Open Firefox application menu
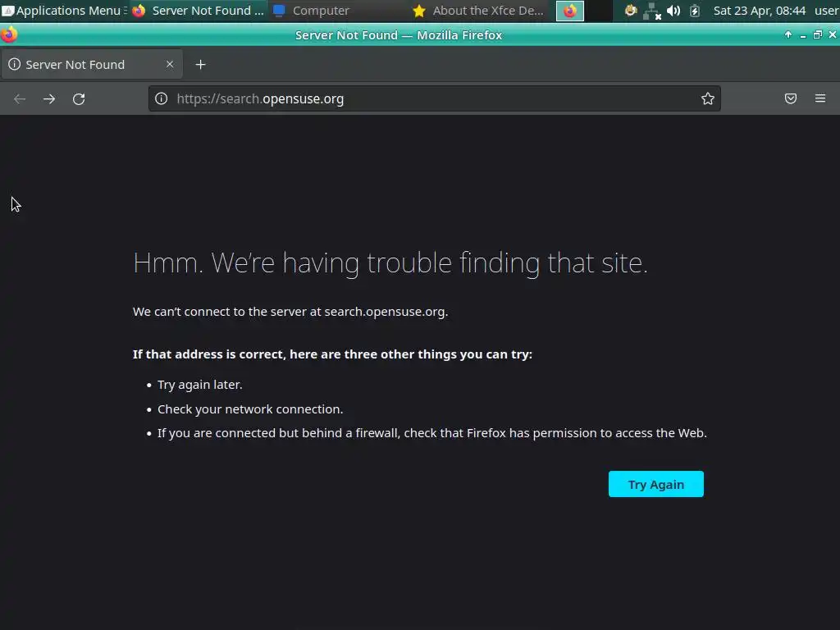 point(820,98)
